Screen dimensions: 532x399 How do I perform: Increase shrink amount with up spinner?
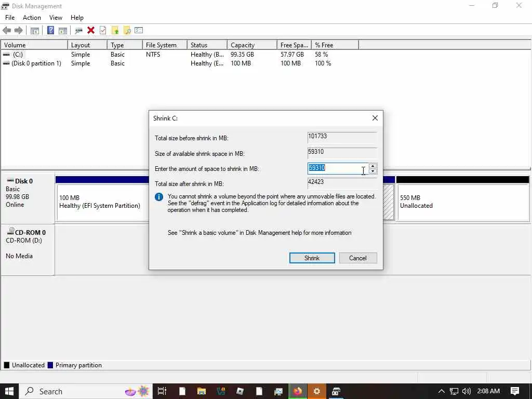tap(373, 166)
